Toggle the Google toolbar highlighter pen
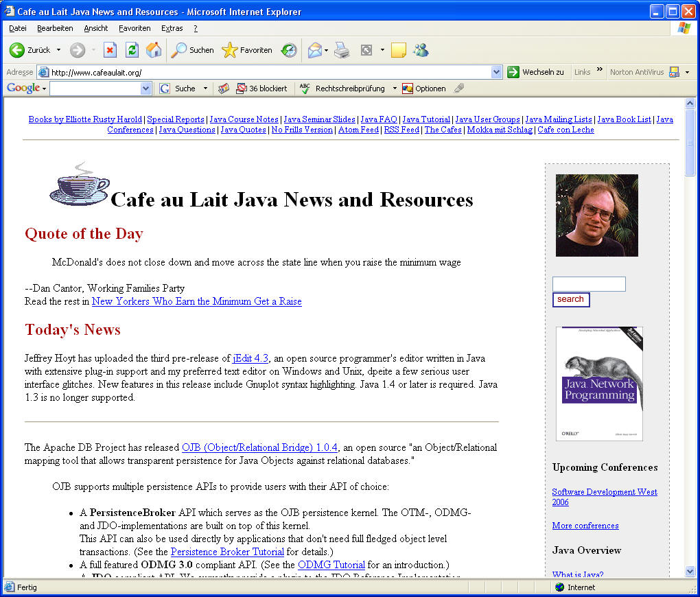The image size is (700, 597). [x=459, y=89]
